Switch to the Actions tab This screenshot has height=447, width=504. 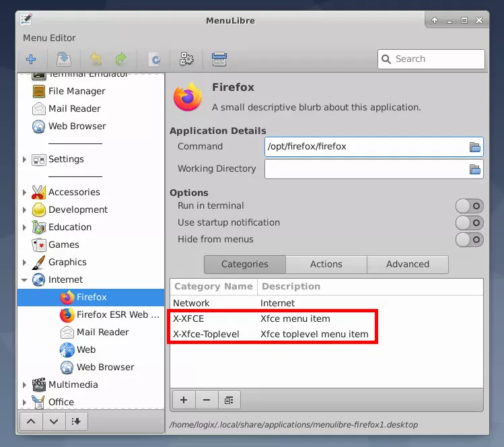pos(326,265)
